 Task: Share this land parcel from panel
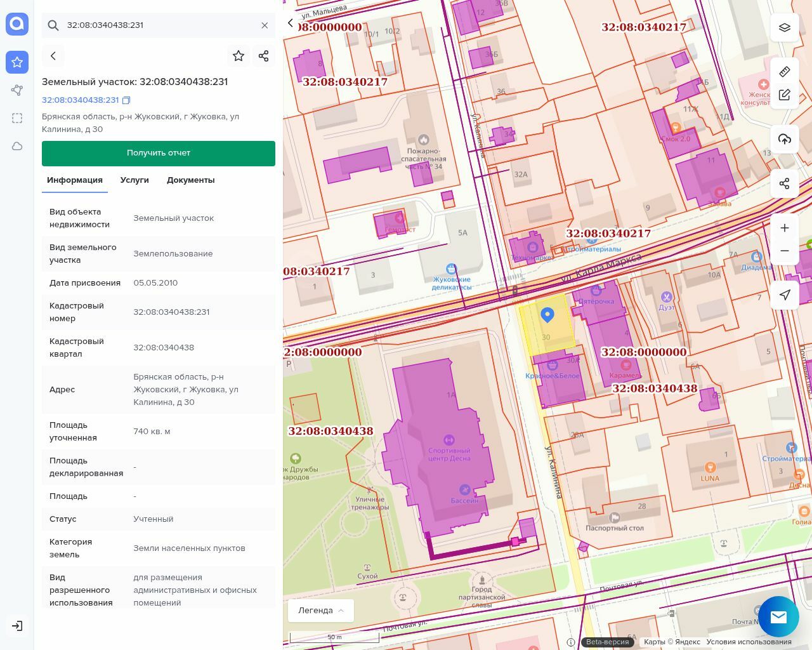tap(264, 56)
